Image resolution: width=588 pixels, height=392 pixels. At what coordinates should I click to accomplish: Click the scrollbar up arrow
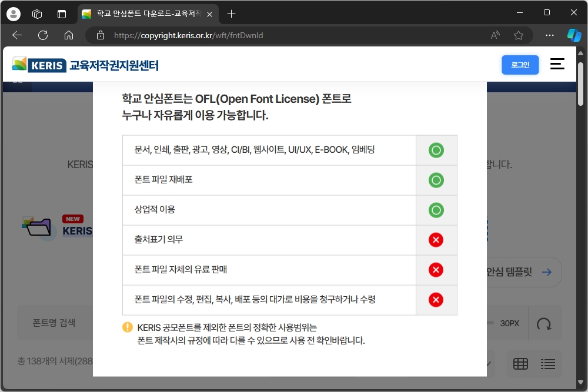[x=580, y=53]
